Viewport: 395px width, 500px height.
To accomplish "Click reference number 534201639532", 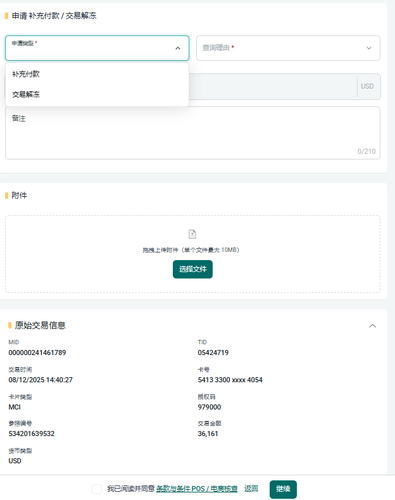I will (x=31, y=434).
